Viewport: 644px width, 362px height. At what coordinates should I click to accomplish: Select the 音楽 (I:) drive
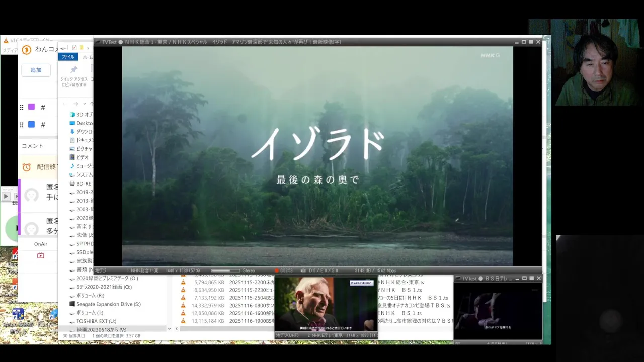tap(81, 226)
